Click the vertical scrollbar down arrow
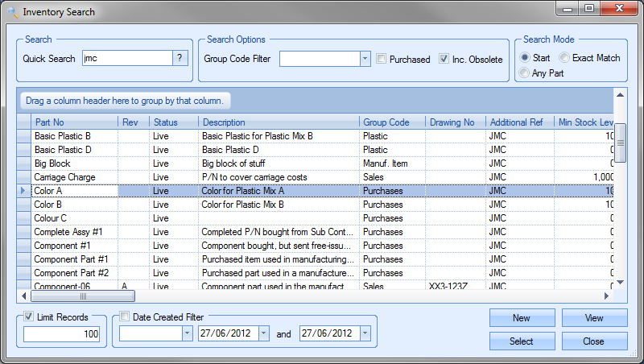 (x=620, y=283)
